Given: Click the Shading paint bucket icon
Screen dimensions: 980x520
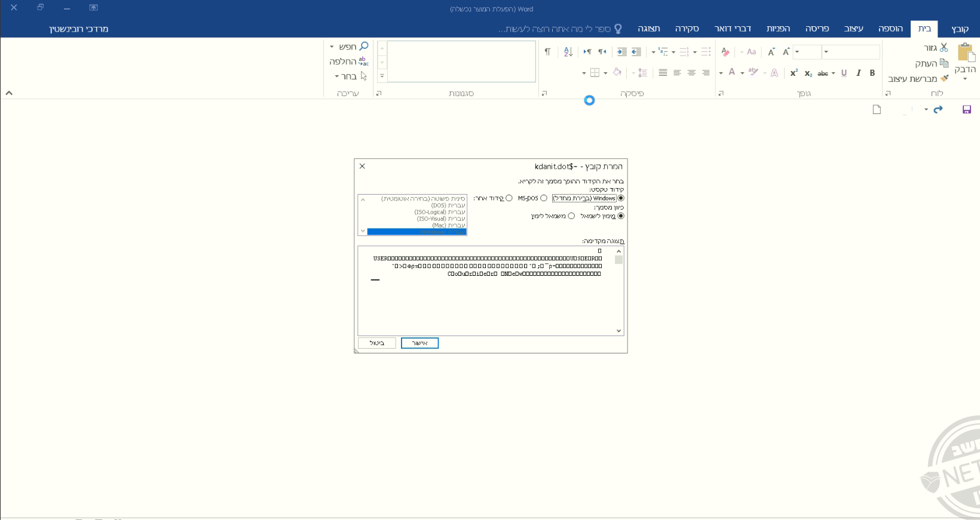Looking at the screenshot, I should 617,72.
